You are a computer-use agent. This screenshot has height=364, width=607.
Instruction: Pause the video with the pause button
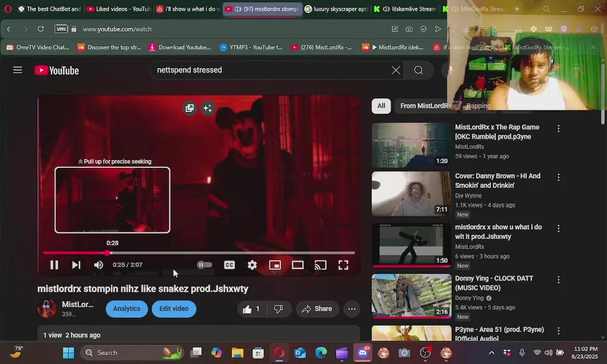[x=54, y=265]
